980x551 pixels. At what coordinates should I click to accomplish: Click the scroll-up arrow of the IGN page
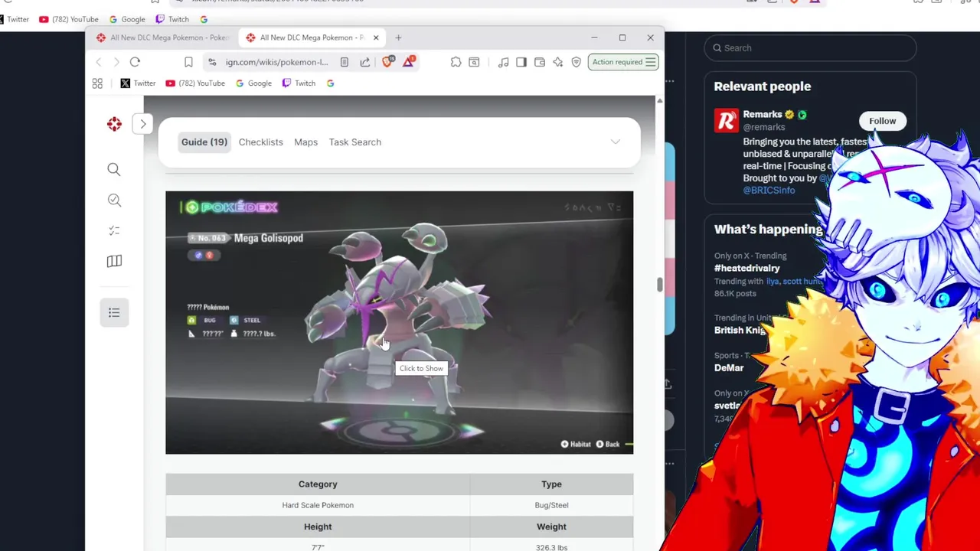pos(659,101)
